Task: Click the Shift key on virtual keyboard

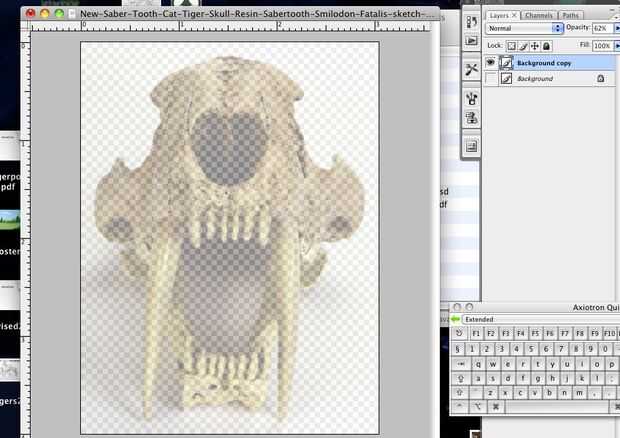Action: 459,393
